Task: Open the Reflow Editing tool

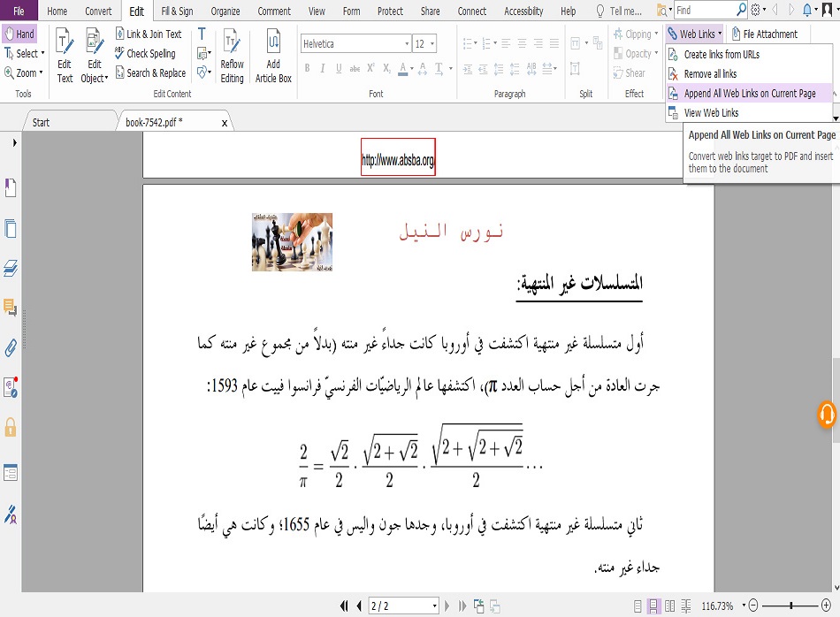Action: pyautogui.click(x=232, y=55)
